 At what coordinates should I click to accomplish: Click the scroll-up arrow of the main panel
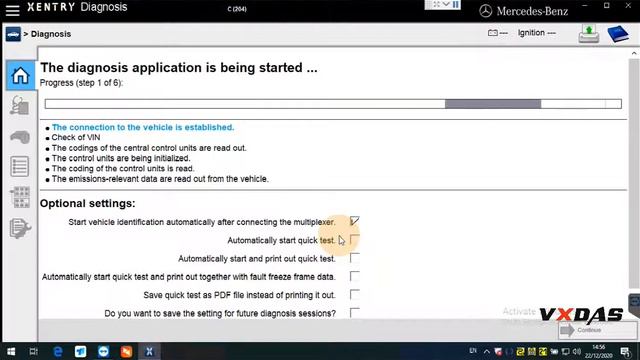tap(634, 53)
